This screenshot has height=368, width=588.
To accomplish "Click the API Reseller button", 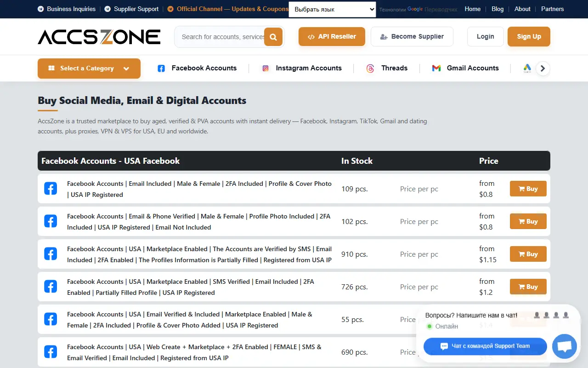I will click(x=332, y=36).
